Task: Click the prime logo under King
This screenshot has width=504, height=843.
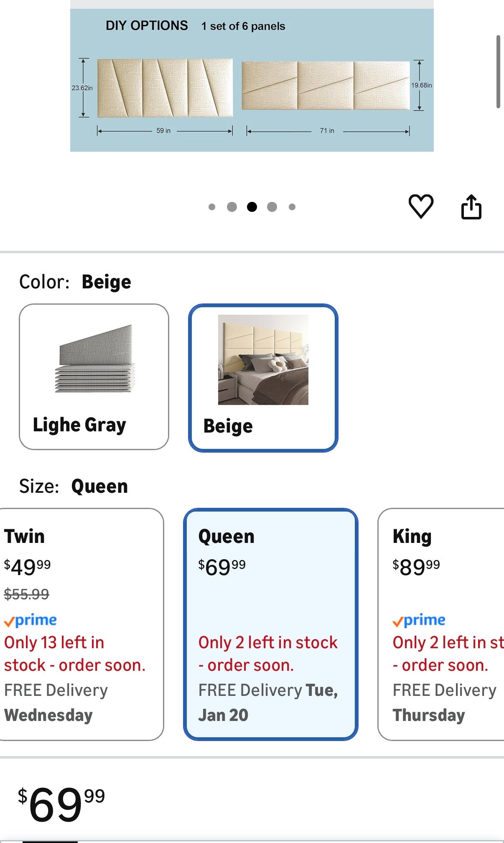Action: tap(419, 620)
